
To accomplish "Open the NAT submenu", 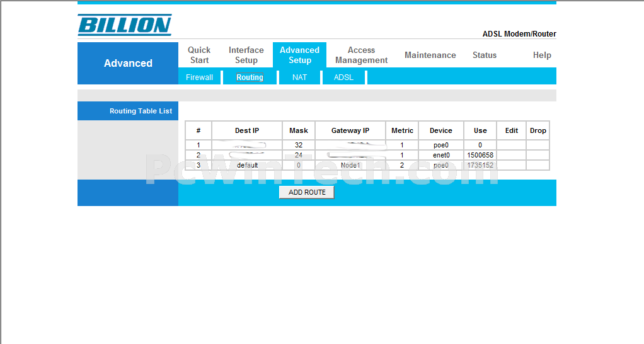I will (299, 77).
